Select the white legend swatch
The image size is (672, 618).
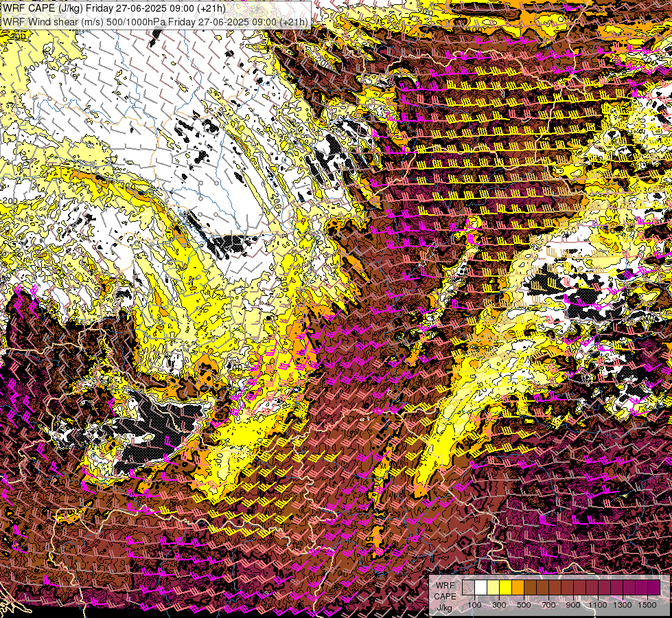[x=481, y=588]
